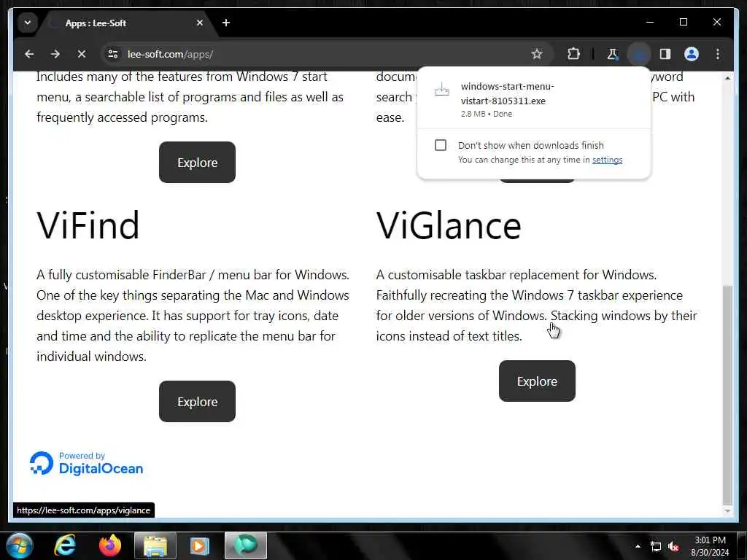
Task: Open the tab search dropdown
Action: (28, 23)
